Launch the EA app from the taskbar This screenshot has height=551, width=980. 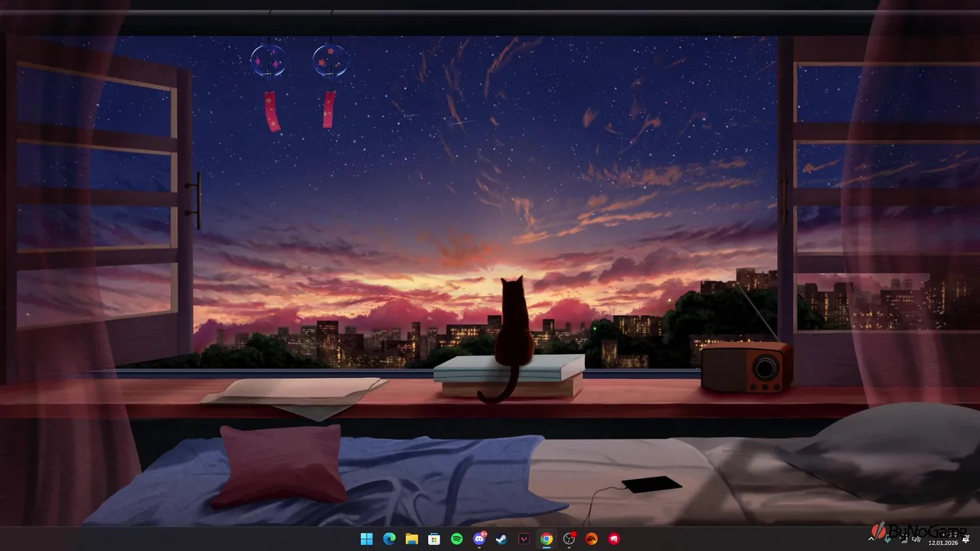[x=591, y=539]
